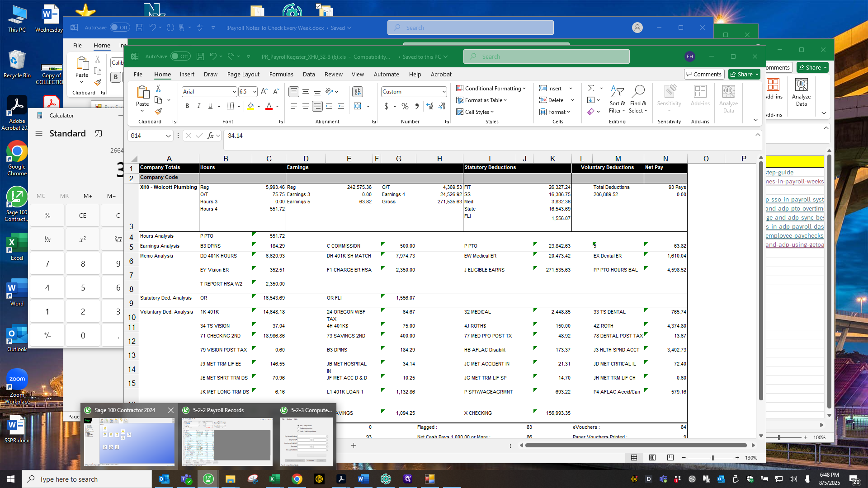868x488 pixels.
Task: Increase font size with the larger A icon
Action: (x=264, y=92)
